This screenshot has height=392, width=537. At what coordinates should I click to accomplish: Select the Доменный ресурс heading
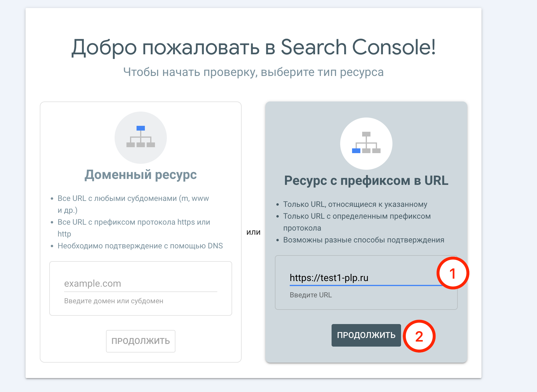[x=141, y=174]
